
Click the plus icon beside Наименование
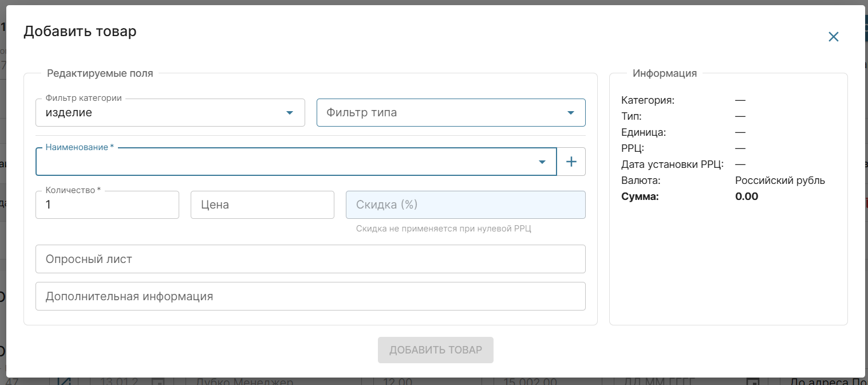pyautogui.click(x=571, y=162)
